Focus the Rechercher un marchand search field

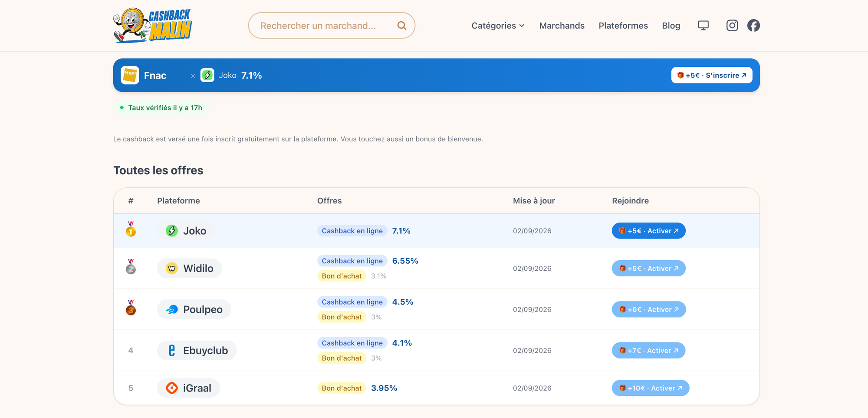pos(331,26)
